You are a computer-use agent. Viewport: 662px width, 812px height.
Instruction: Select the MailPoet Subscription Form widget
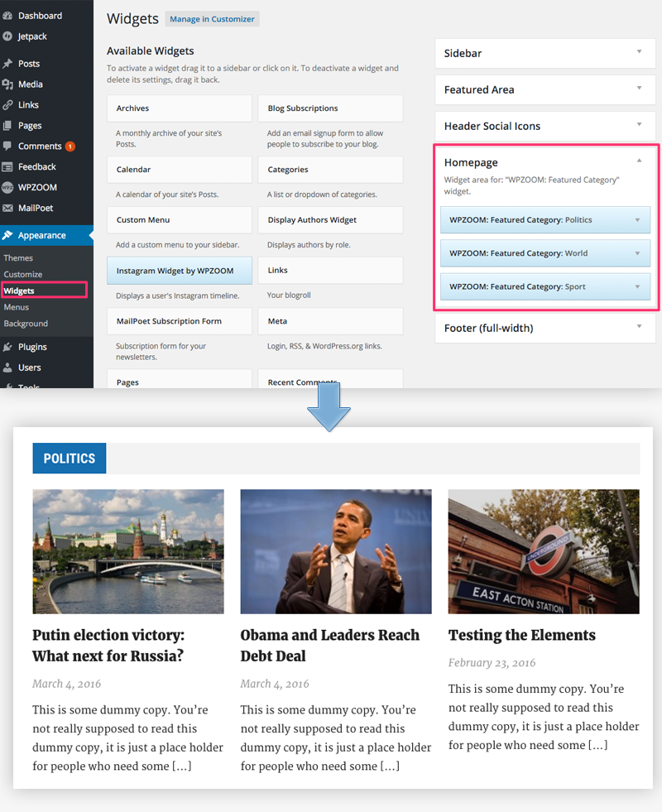pos(180,321)
